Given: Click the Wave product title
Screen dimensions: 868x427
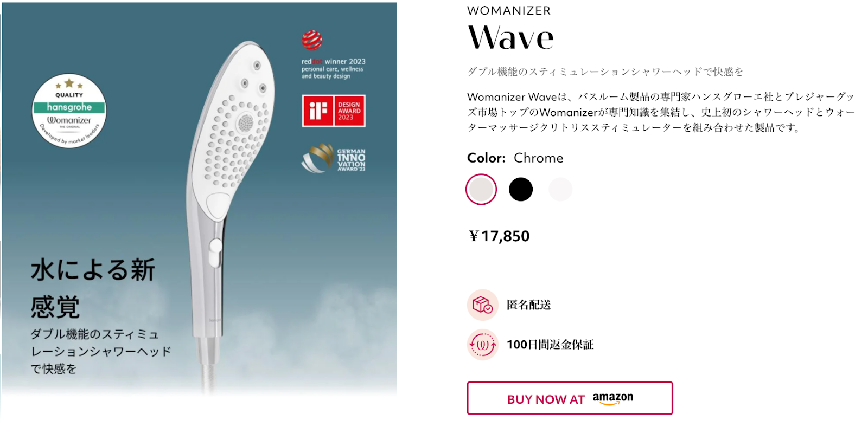Looking at the screenshot, I should [x=510, y=38].
